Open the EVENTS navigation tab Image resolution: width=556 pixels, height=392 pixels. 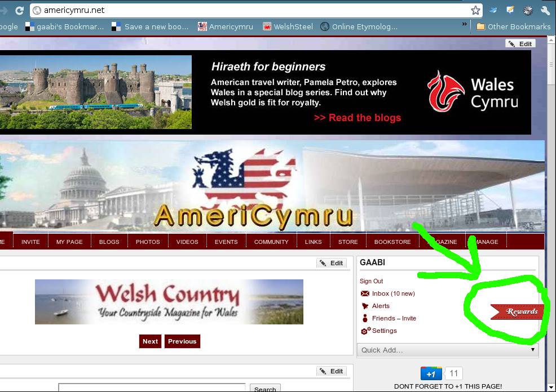[226, 242]
